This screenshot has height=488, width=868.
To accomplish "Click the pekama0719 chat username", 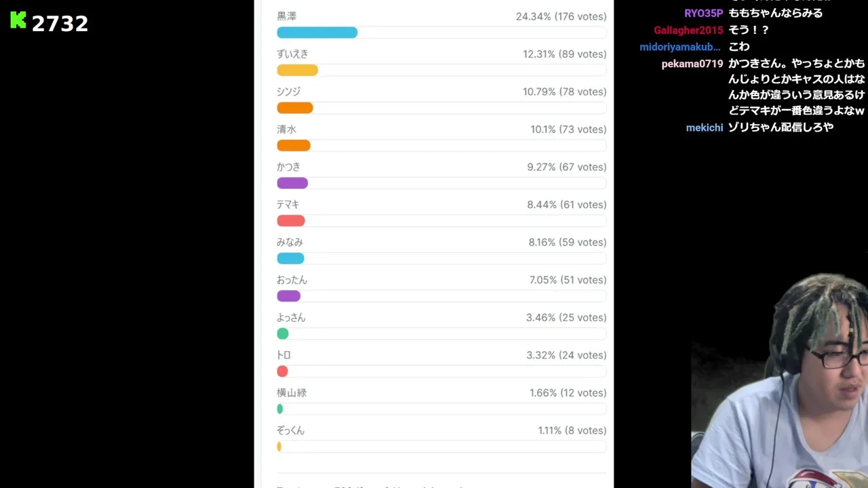I will pos(692,64).
